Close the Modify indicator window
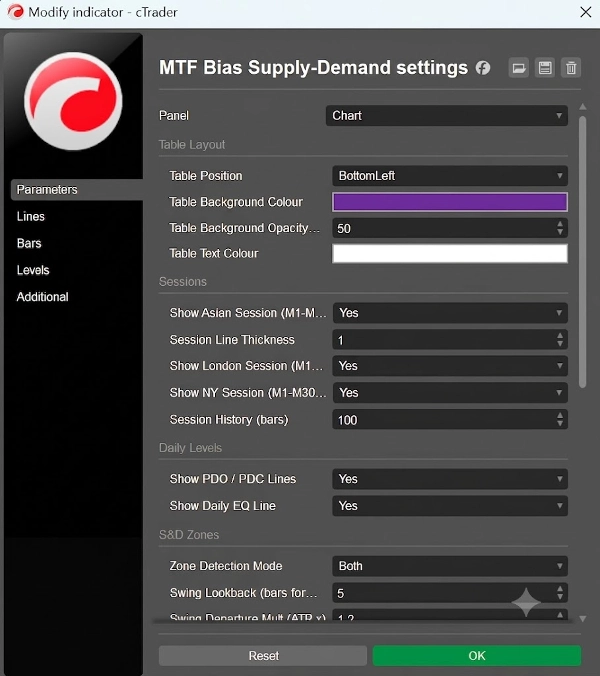This screenshot has height=676, width=600. click(585, 12)
